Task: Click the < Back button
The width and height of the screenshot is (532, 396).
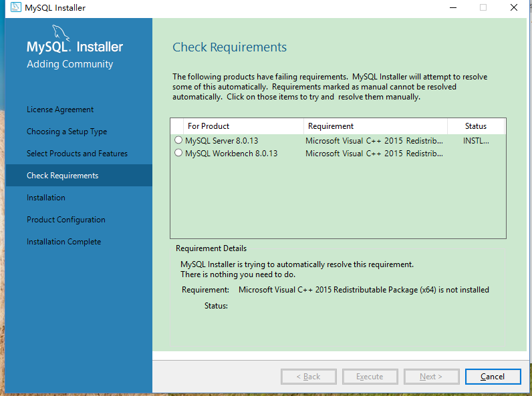Action: point(308,377)
